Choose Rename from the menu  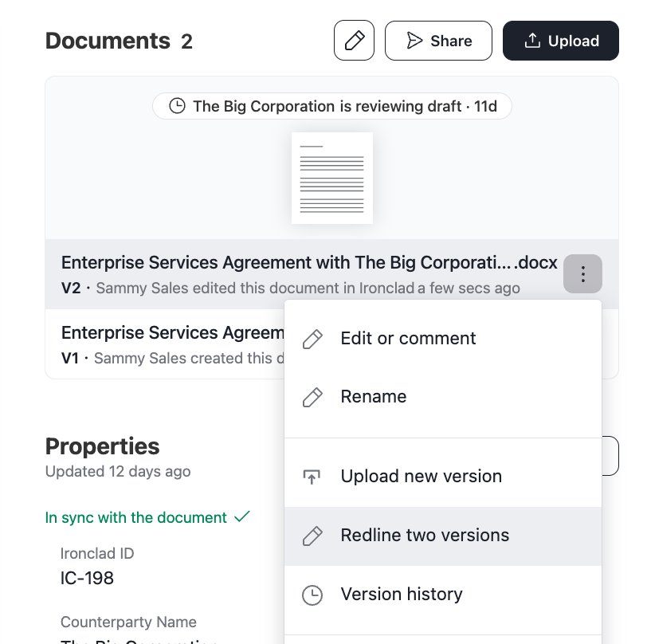point(443,397)
